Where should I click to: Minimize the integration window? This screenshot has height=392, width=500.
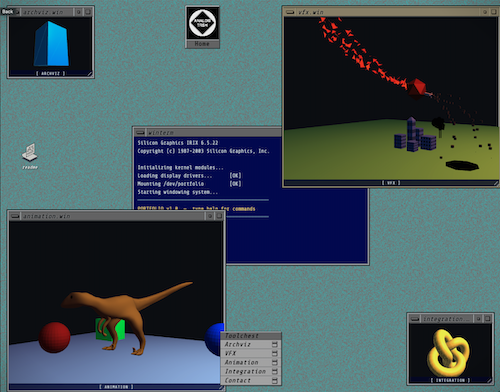pyautogui.click(x=479, y=319)
